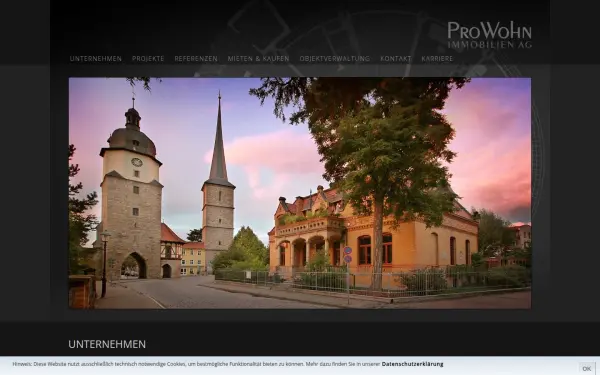
Task: Open the Kontakt page
Action: point(396,59)
